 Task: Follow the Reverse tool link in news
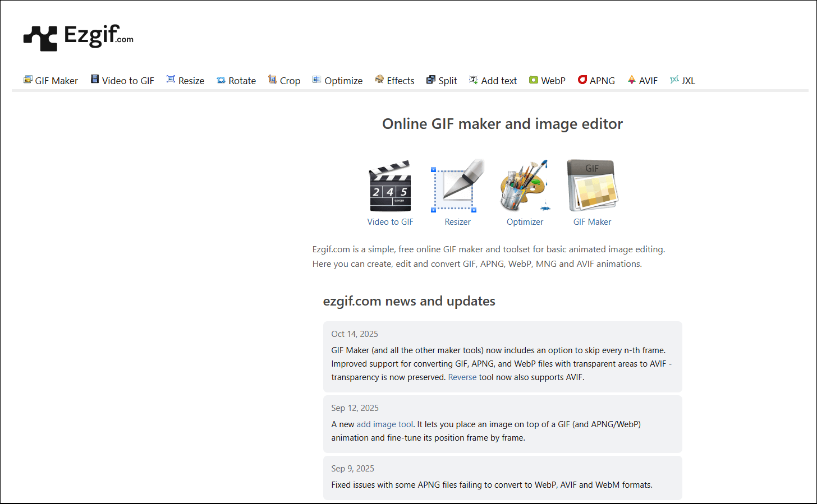coord(462,377)
